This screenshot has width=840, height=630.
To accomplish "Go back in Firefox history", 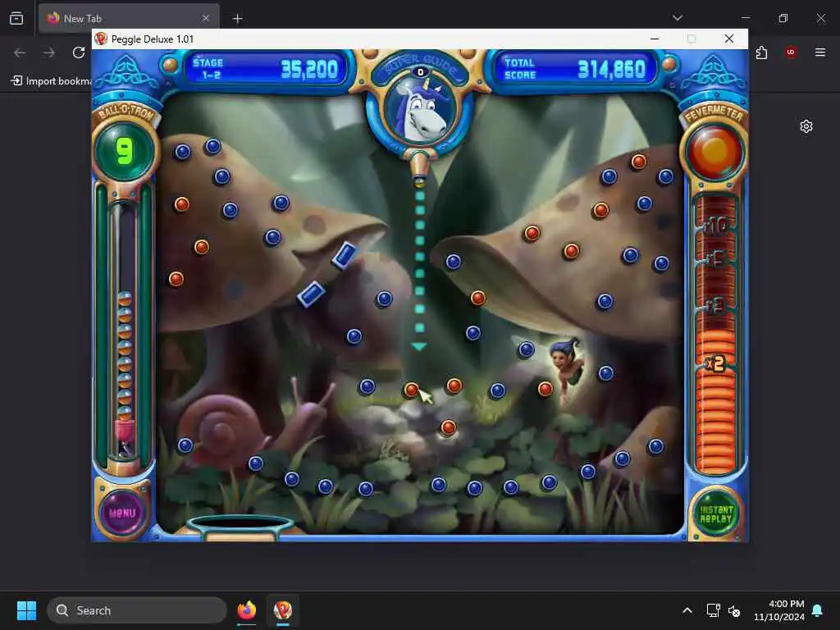I will tap(20, 52).
